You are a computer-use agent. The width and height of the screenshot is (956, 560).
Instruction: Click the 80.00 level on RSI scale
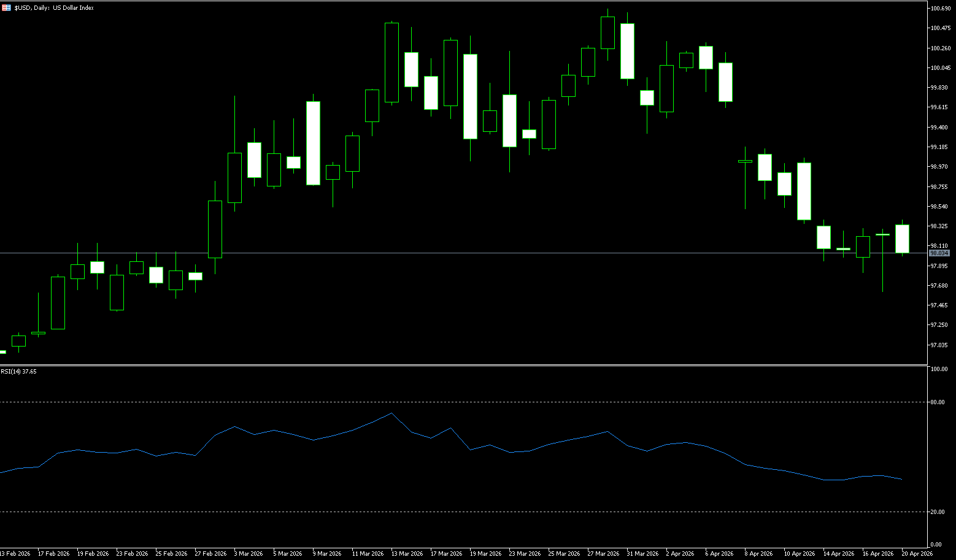(937, 402)
